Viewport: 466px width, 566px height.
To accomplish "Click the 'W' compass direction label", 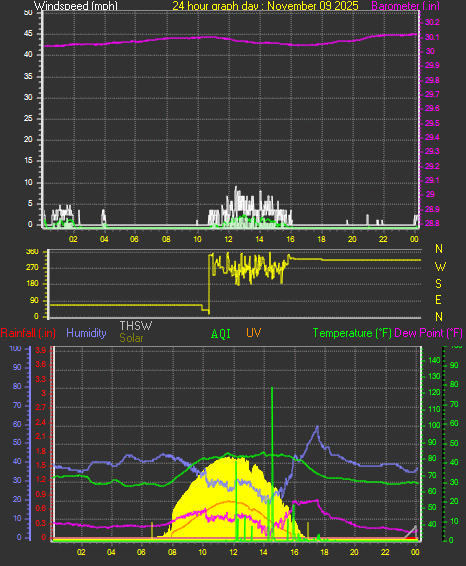I will [x=440, y=267].
